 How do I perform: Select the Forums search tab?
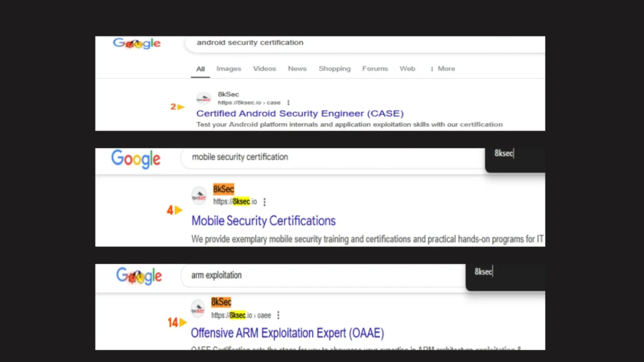point(375,69)
